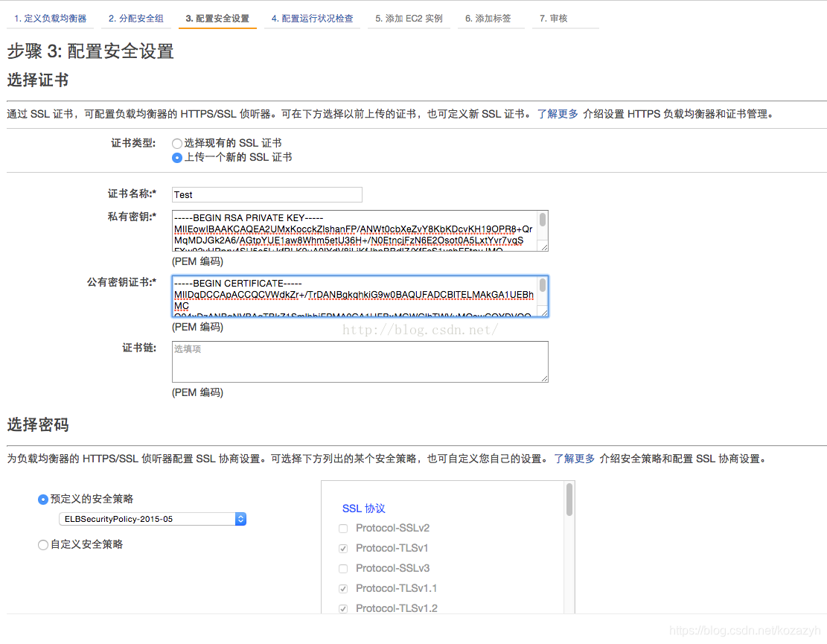Select the 预定义的安全策略 radio button
Image resolution: width=827 pixels, height=644 pixels.
pos(43,500)
